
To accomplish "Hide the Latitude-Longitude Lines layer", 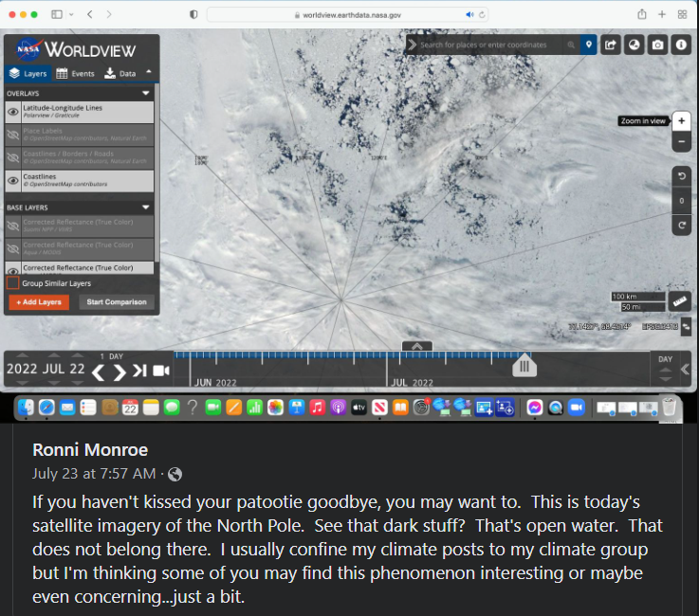I will click(13, 112).
